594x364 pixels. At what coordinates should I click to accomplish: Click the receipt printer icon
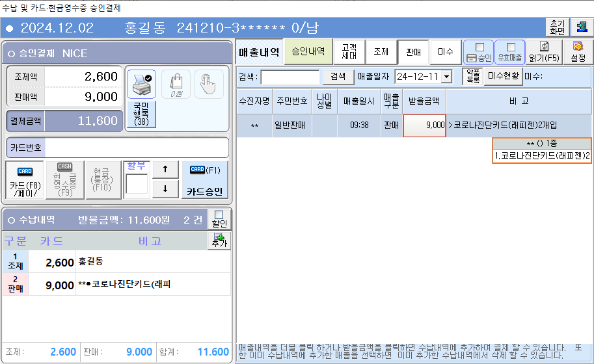coord(142,84)
